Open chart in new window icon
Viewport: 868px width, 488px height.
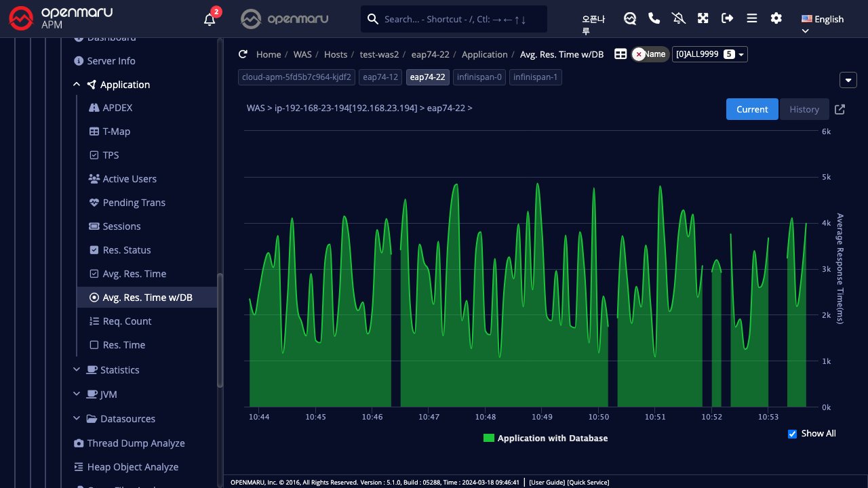840,109
